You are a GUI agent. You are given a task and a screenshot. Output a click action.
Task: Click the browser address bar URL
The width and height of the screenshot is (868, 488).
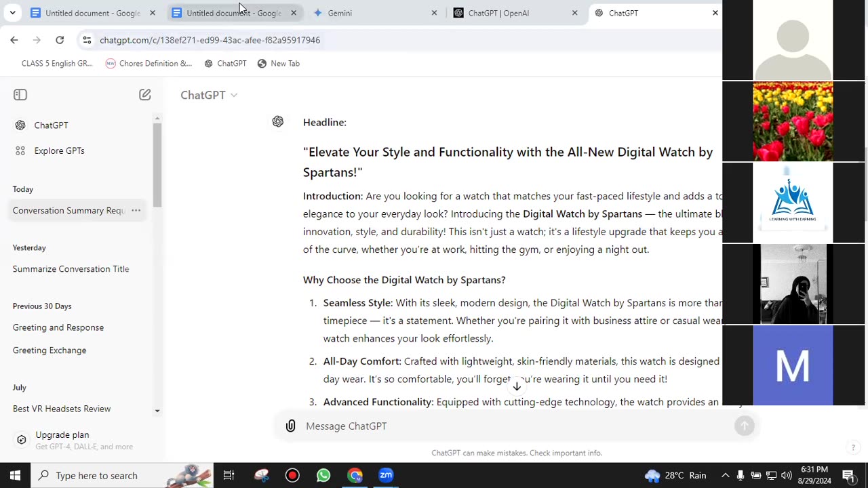pos(210,40)
